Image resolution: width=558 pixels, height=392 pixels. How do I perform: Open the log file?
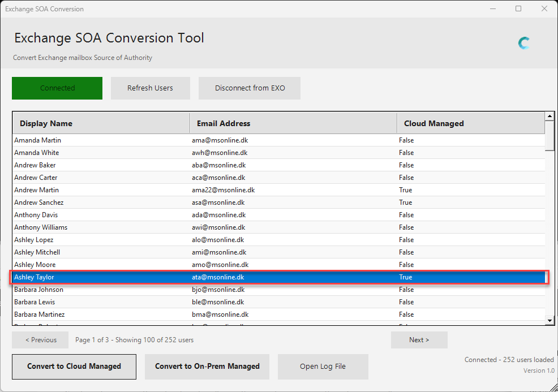click(x=323, y=367)
